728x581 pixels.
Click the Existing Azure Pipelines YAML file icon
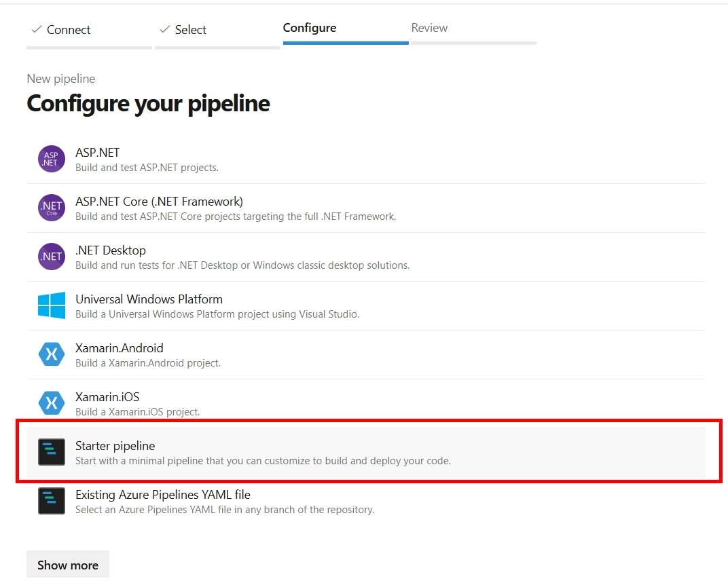pyautogui.click(x=52, y=501)
